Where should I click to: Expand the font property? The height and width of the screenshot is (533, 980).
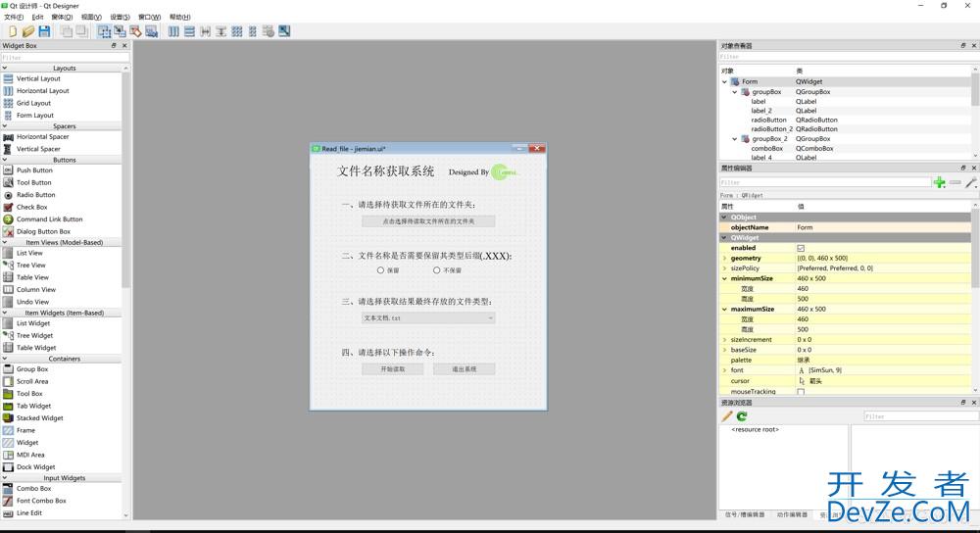[x=725, y=370]
